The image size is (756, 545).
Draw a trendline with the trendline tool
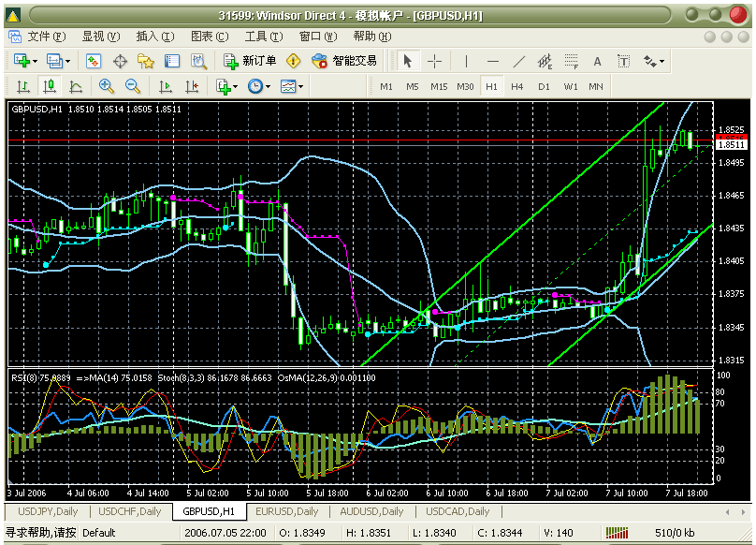point(518,61)
